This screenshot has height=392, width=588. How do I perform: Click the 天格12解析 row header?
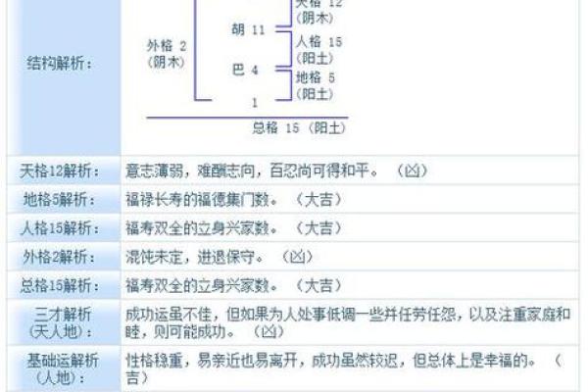59,171
